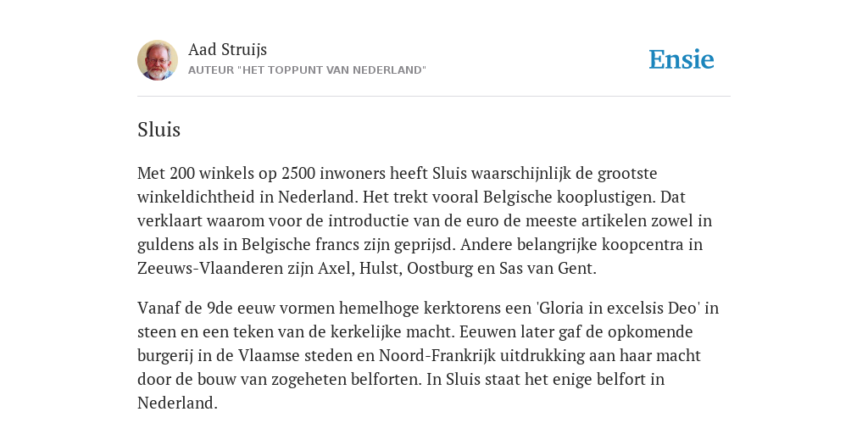Click the phrase 'Vanaf de 9de eeuw'
Screen dimensions: 868x434
205,308
